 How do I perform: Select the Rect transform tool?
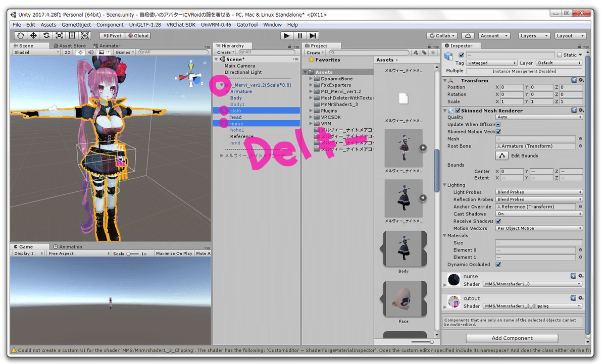[x=72, y=35]
